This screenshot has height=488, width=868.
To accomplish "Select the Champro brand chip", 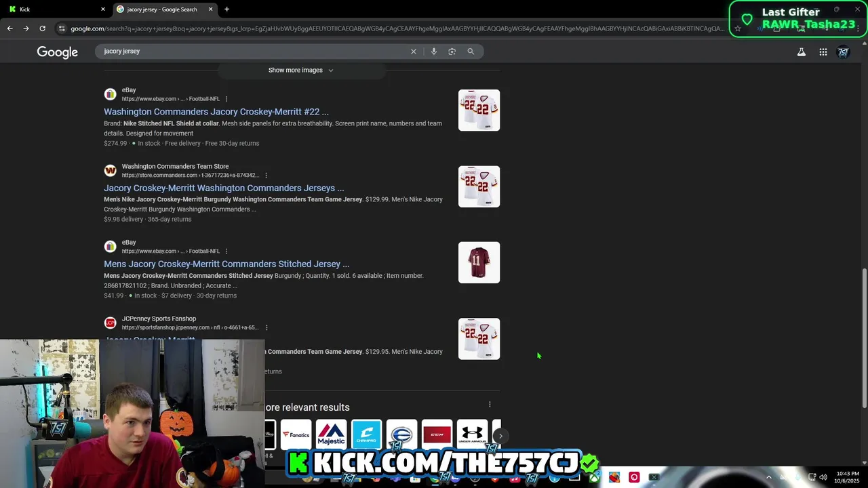I will (x=366, y=435).
